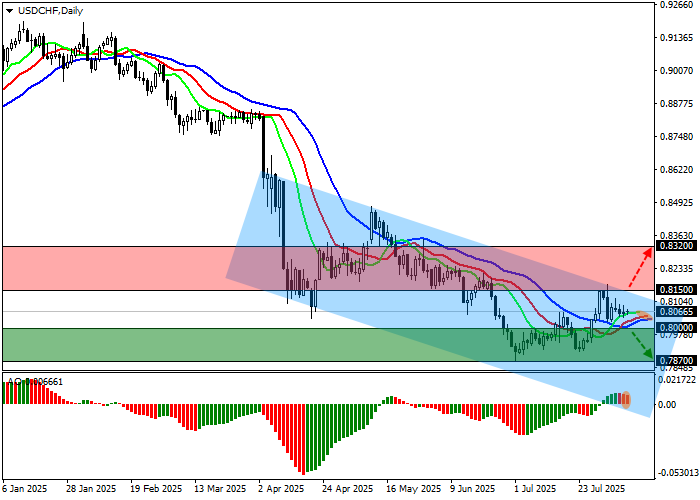The height and width of the screenshot is (500, 700).
Task: Click the 0.91365 price axis label
Action: [x=677, y=38]
